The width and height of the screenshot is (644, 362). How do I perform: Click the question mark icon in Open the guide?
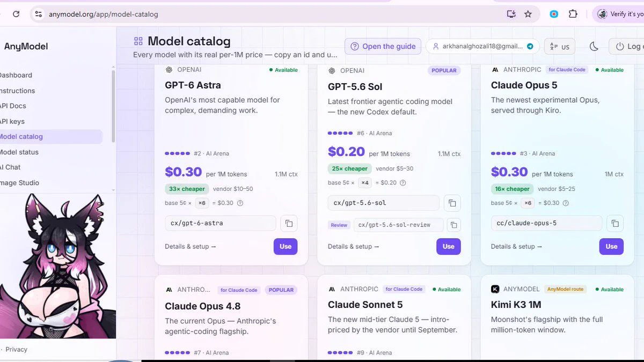[355, 46]
